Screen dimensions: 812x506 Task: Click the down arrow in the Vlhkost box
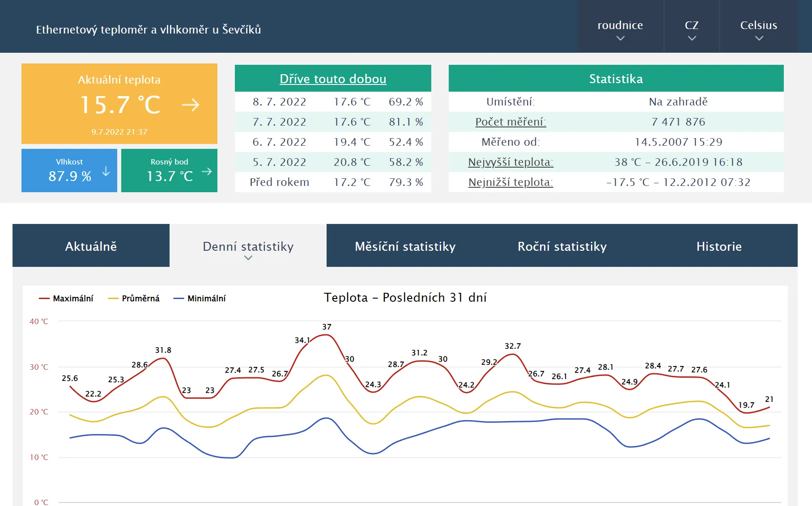[x=106, y=170]
